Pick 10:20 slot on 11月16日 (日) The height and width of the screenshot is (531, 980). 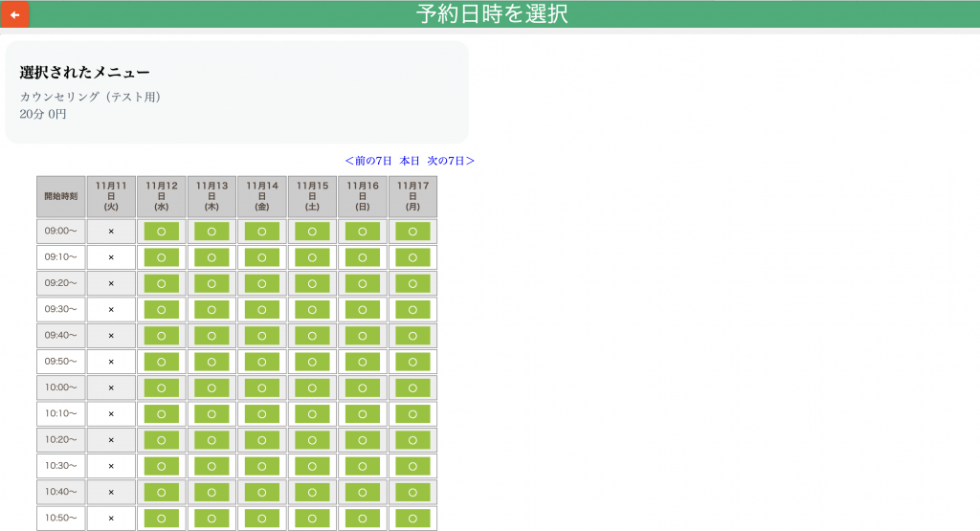[363, 440]
